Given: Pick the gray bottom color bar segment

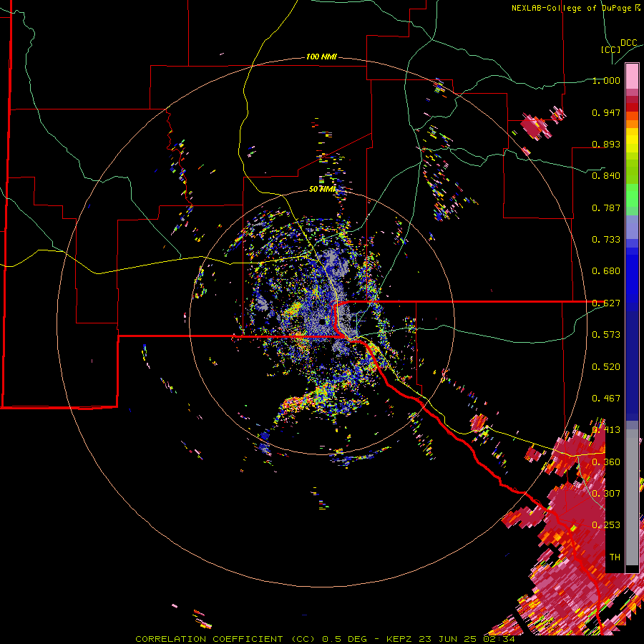Looking at the screenshot, I should pos(632,497).
